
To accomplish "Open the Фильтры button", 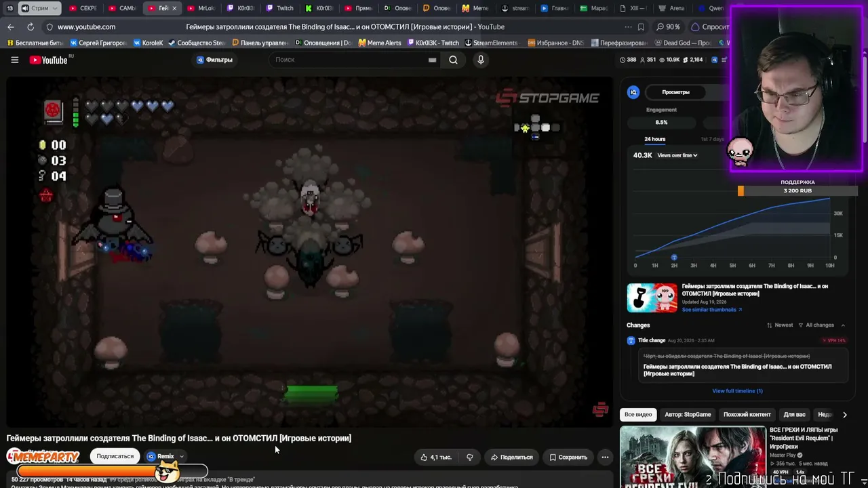I will [214, 60].
